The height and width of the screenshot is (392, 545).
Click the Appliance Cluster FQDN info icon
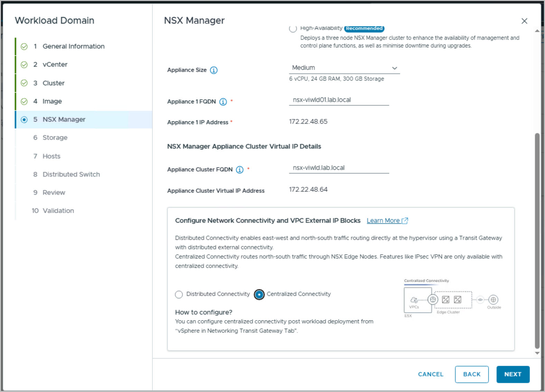(x=240, y=170)
